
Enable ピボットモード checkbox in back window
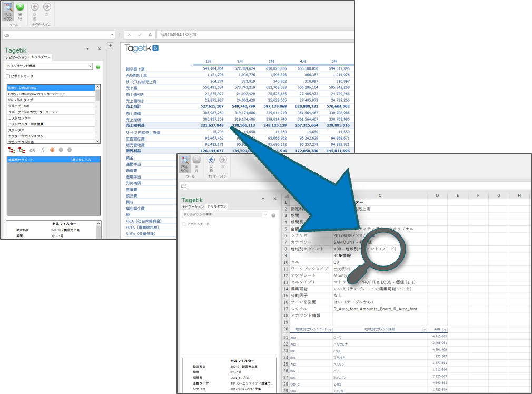coord(8,76)
